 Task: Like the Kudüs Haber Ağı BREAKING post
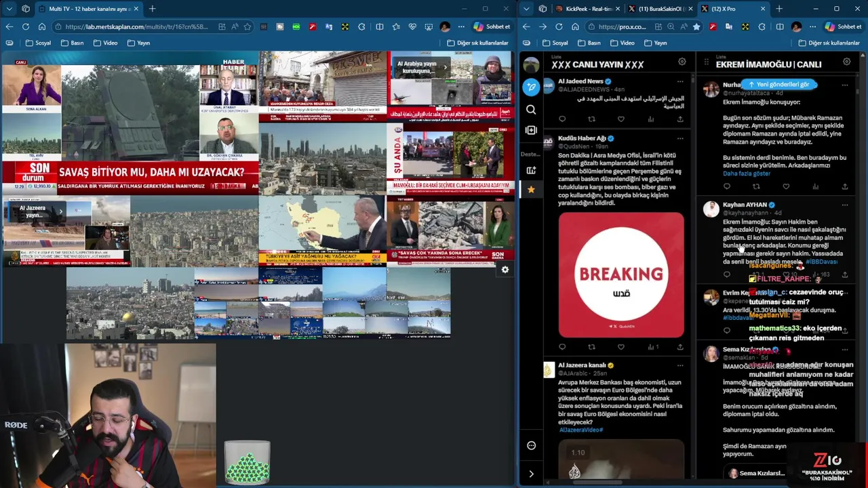coord(620,347)
